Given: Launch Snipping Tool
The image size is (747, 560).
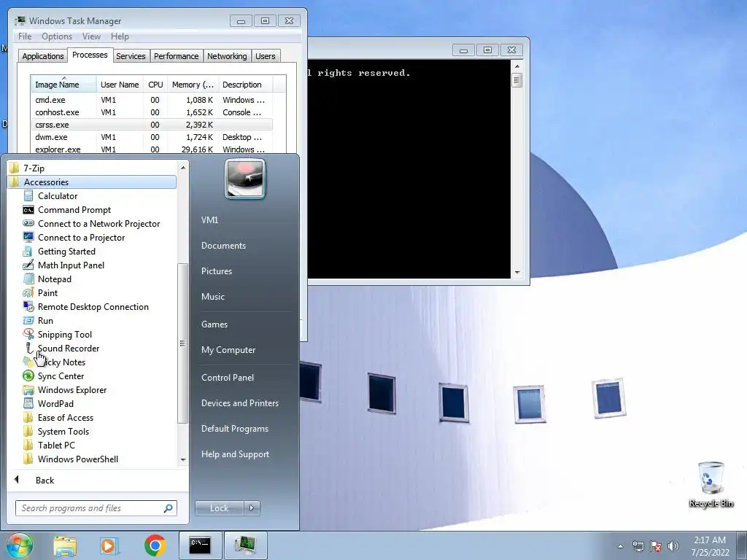Looking at the screenshot, I should [x=64, y=334].
